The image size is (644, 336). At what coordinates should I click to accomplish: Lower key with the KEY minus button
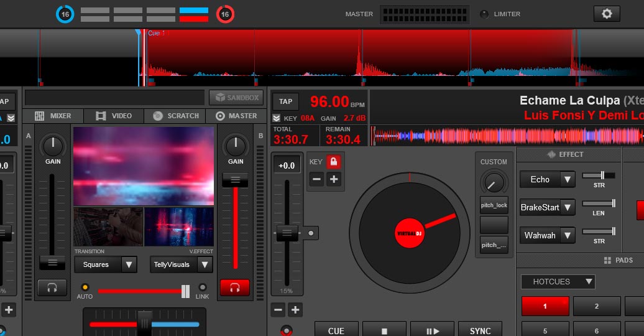(316, 179)
